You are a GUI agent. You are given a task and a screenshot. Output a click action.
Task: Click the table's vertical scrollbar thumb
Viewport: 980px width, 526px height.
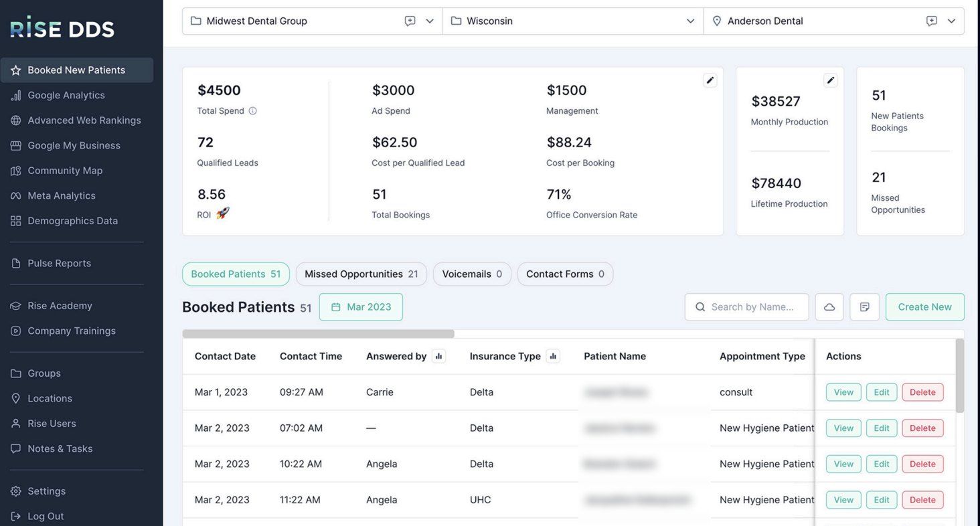(960, 375)
